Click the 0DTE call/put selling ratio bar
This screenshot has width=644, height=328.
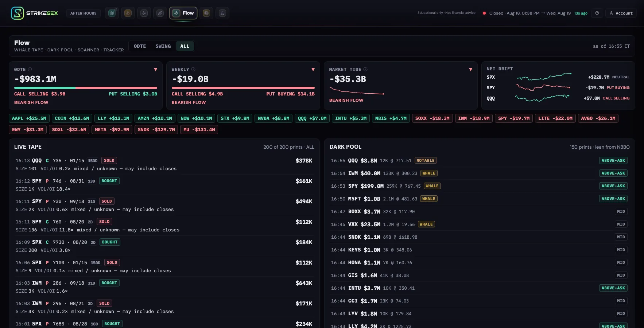pos(86,88)
